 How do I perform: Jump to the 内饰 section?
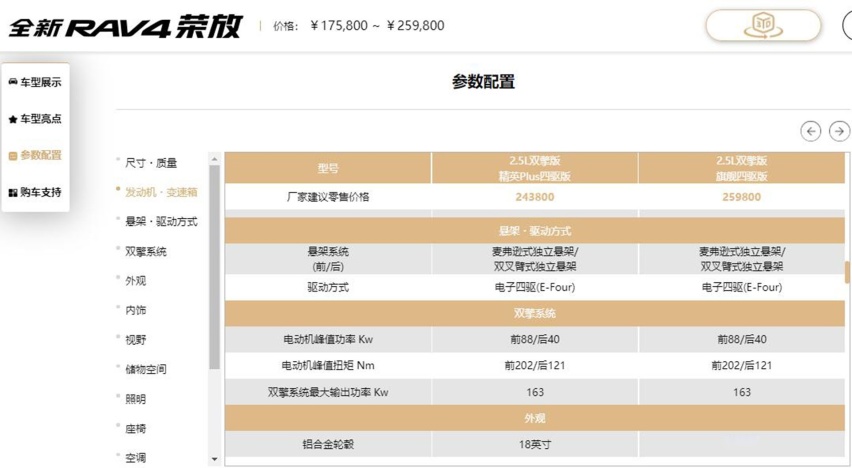pyautogui.click(x=135, y=310)
